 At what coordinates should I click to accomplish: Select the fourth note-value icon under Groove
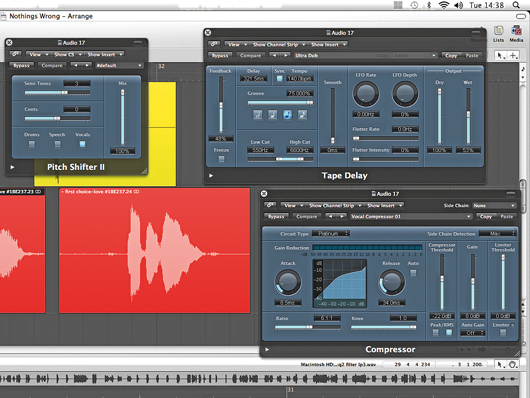[x=302, y=115]
